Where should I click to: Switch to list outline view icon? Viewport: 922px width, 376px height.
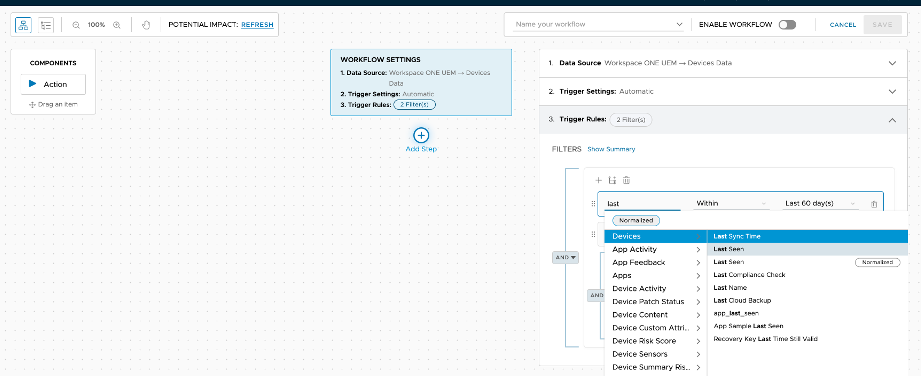click(x=46, y=25)
